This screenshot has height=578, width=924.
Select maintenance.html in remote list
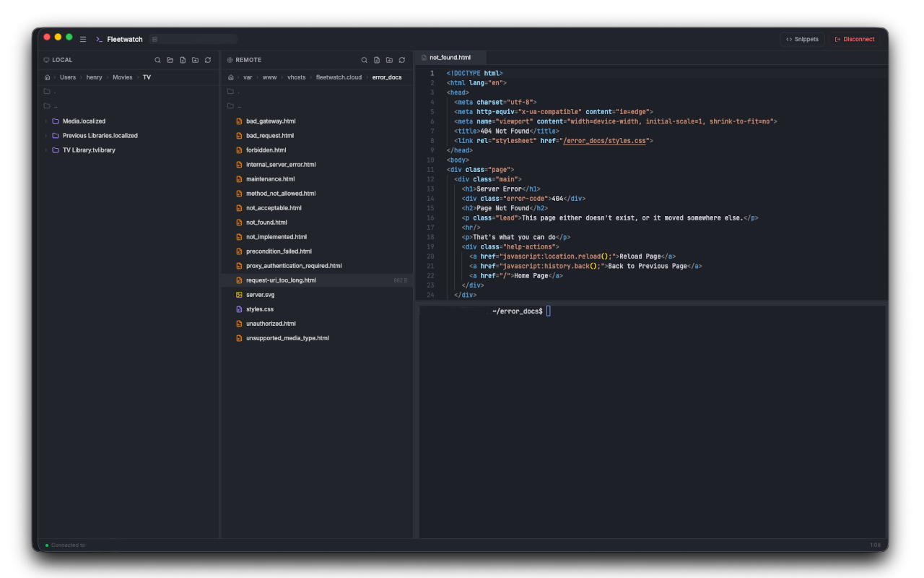317,179
